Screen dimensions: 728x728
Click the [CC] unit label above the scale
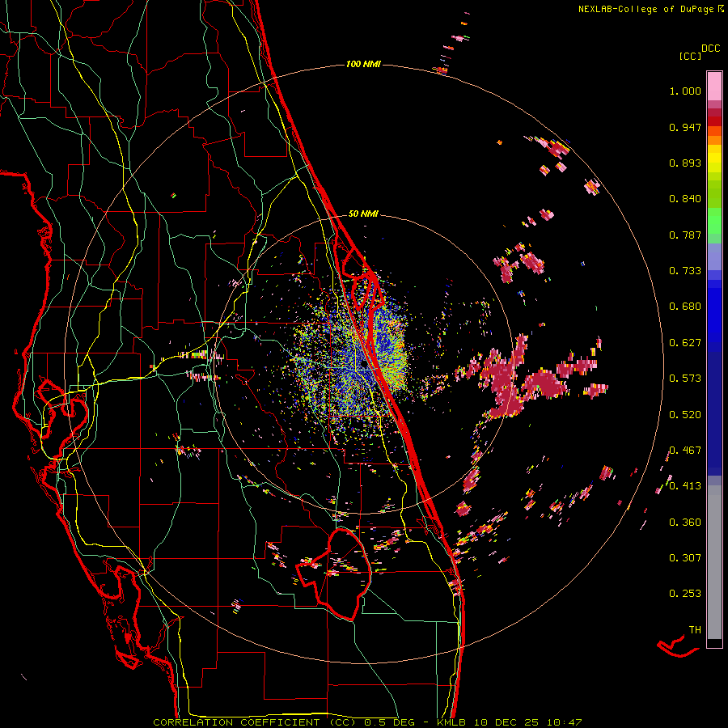pos(690,56)
